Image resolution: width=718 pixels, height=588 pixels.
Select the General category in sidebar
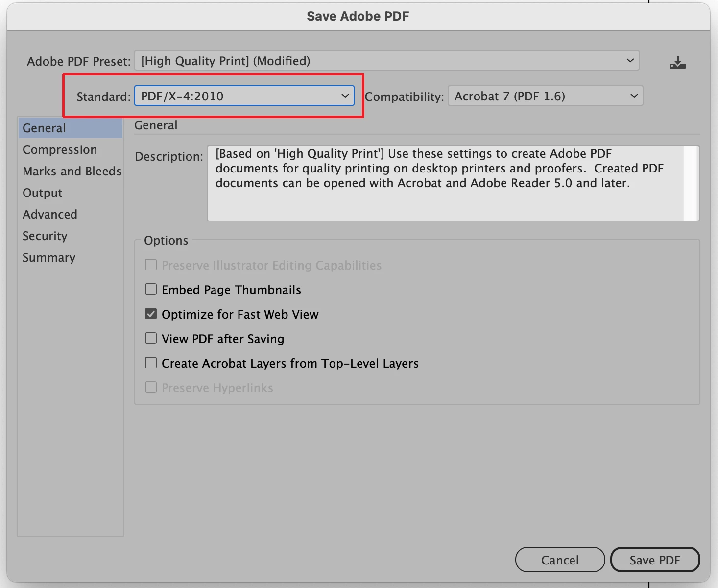(71, 128)
